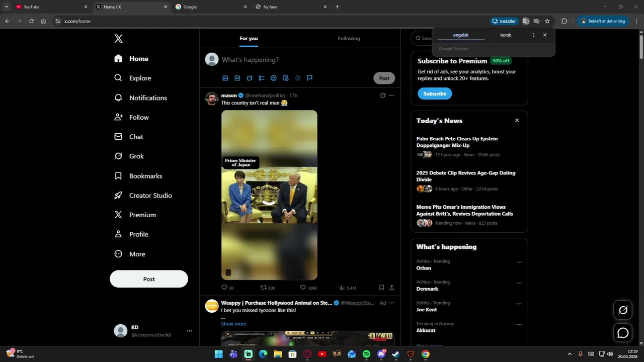
Task: Click the grey Post button in composer
Action: click(384, 78)
